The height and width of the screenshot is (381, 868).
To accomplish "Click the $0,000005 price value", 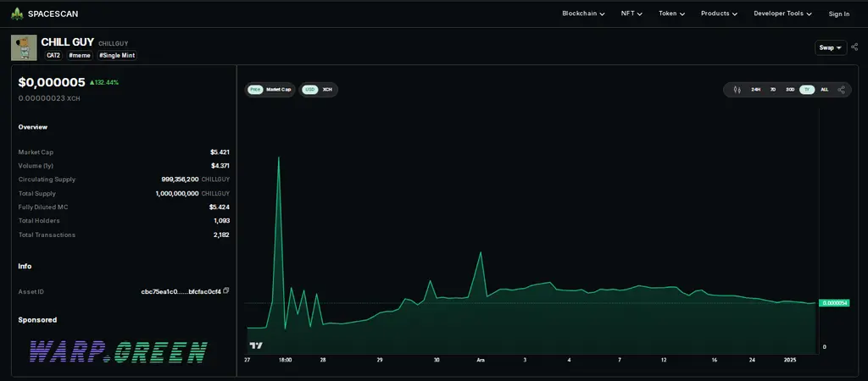I will point(52,82).
